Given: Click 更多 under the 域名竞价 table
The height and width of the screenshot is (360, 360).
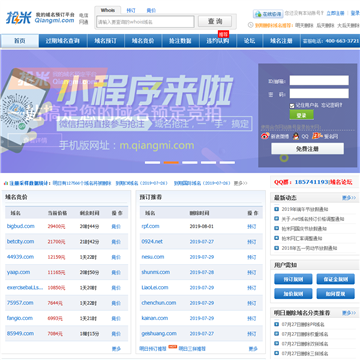Looking at the screenshot, I should 116,349.
